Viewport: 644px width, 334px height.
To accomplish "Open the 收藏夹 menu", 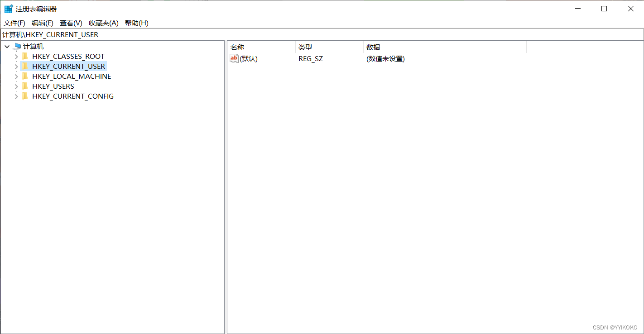I will (x=103, y=23).
